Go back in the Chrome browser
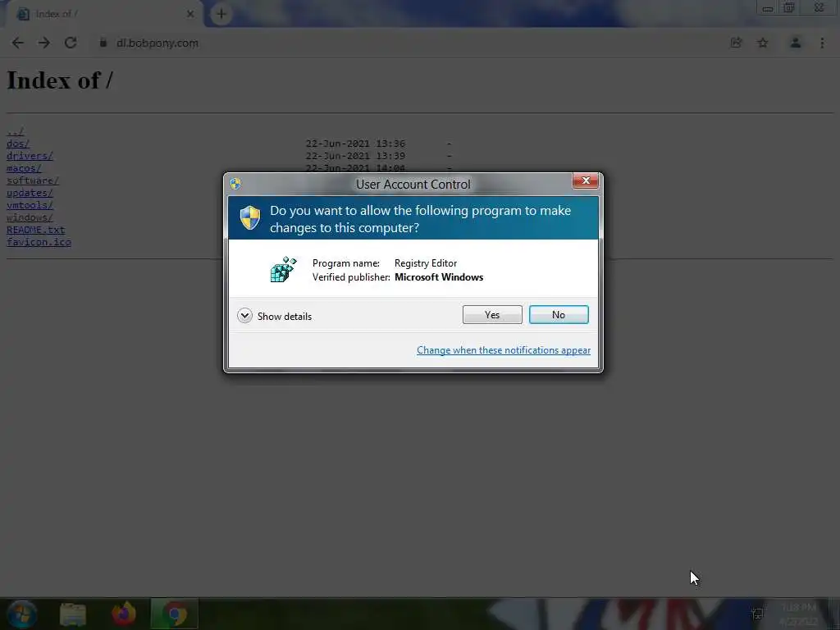The width and height of the screenshot is (840, 630). tap(18, 43)
